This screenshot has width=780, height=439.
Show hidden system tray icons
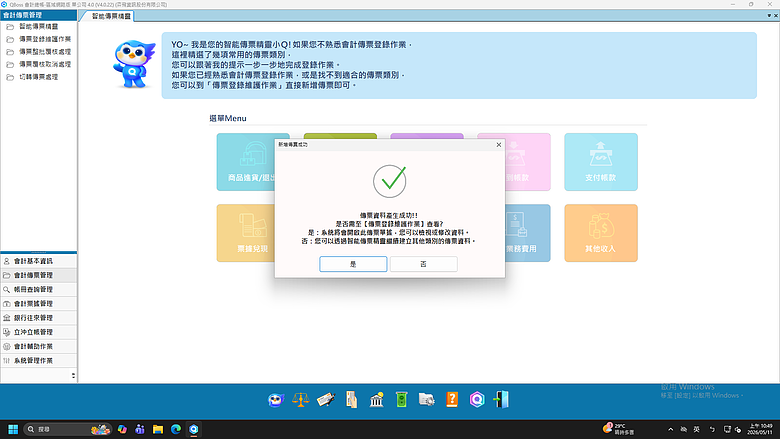(671, 429)
